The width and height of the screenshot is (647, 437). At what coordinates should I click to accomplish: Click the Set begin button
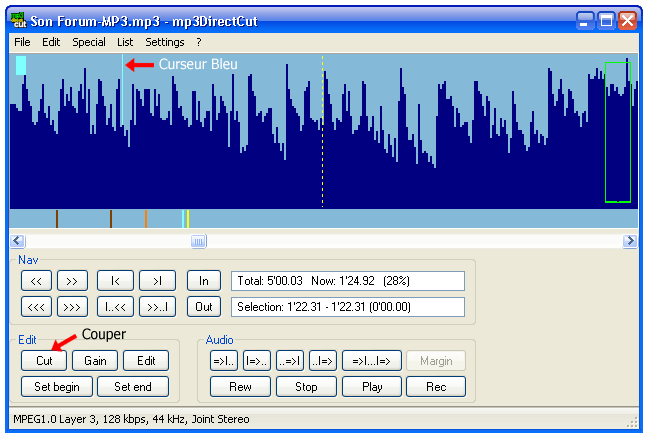[57, 387]
